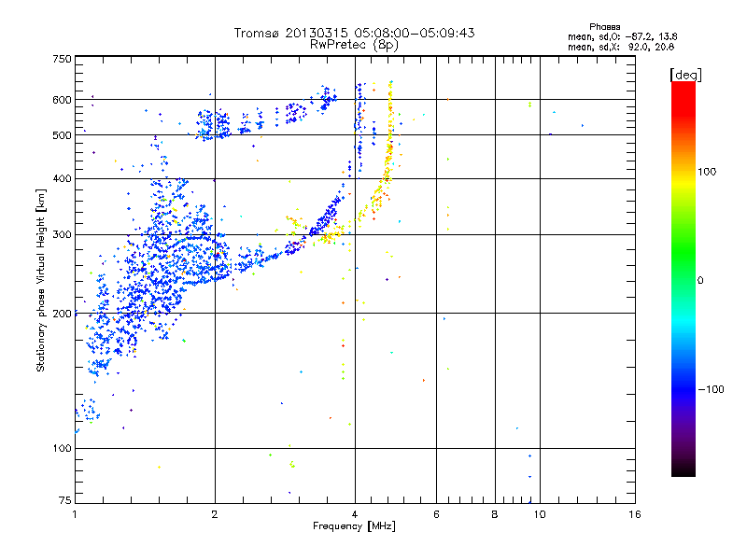Image resolution: width=747 pixels, height=560 pixels.
Task: Click y-axis tick label "500"
Action: (62, 135)
